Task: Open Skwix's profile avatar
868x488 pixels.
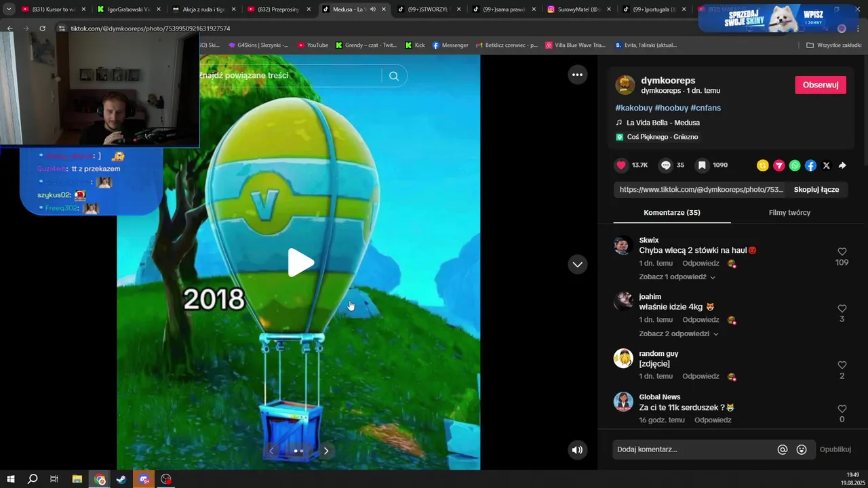Action: click(623, 245)
